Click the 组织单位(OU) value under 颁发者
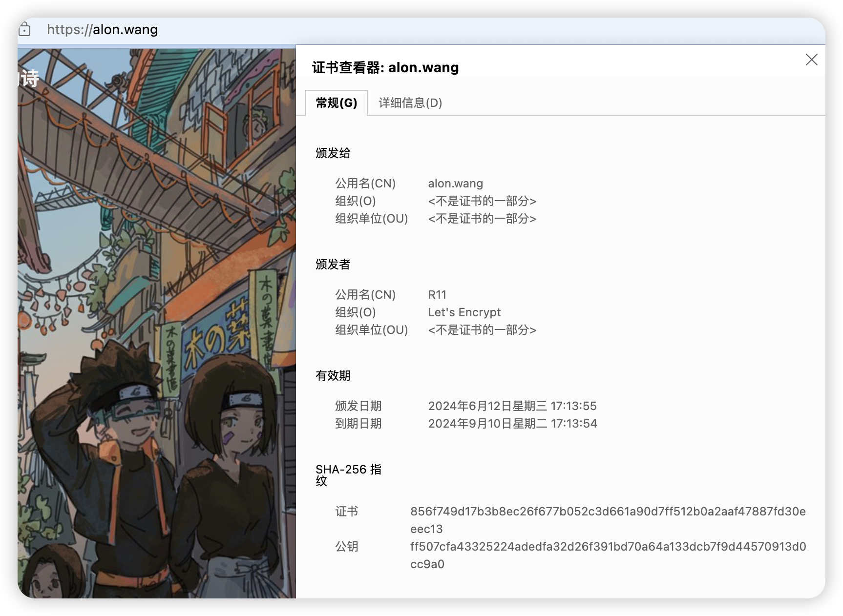The height and width of the screenshot is (616, 843). (482, 330)
